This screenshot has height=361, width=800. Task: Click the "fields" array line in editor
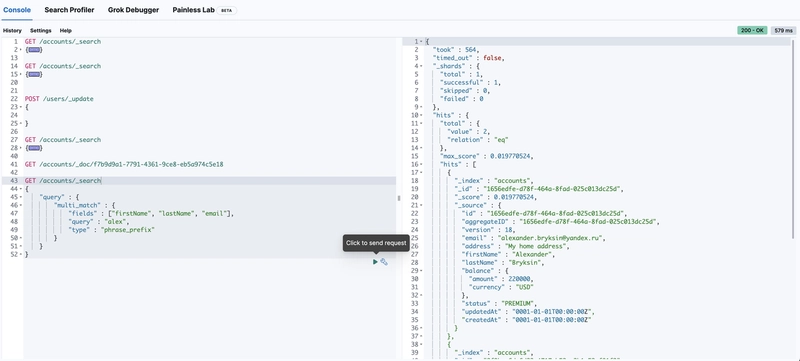pos(151,213)
